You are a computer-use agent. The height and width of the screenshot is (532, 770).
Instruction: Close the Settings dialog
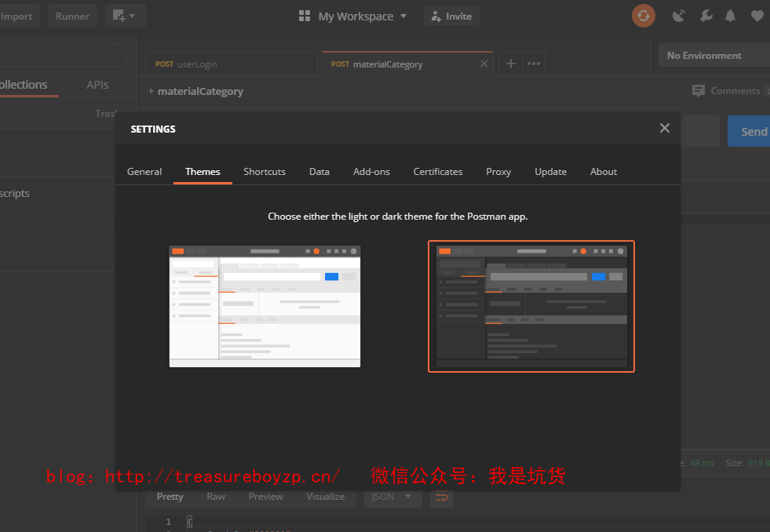coord(664,128)
